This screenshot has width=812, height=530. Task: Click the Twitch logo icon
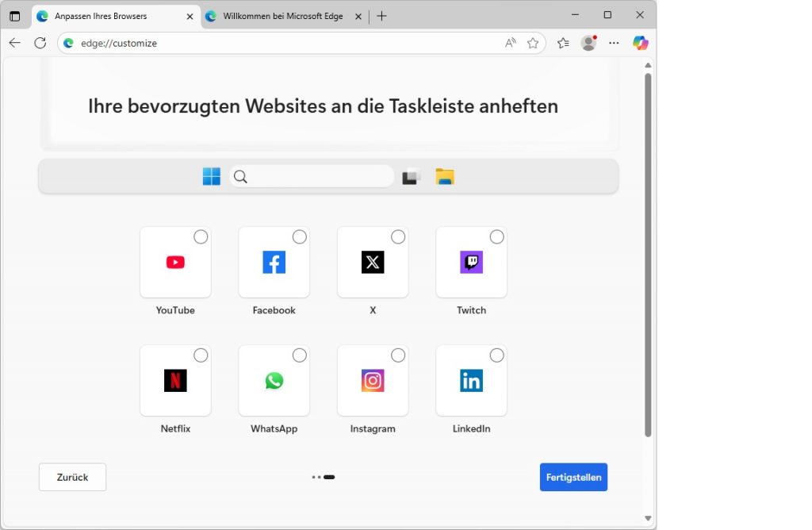click(x=471, y=263)
